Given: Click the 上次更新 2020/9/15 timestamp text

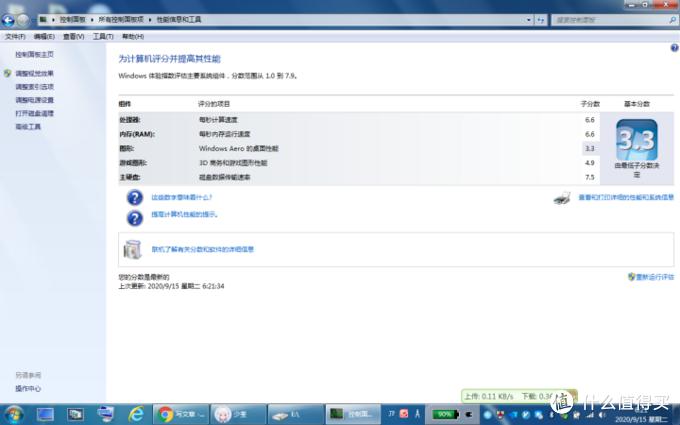Looking at the screenshot, I should 171,286.
